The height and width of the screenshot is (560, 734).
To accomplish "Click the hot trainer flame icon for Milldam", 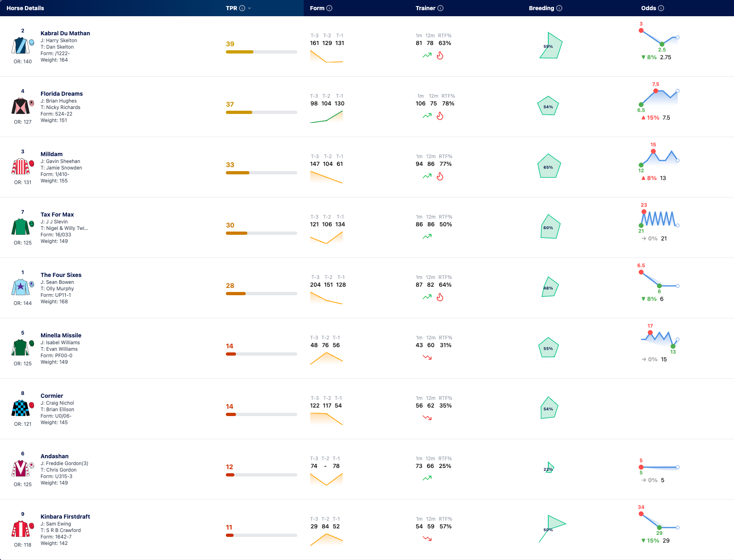I will pyautogui.click(x=440, y=176).
